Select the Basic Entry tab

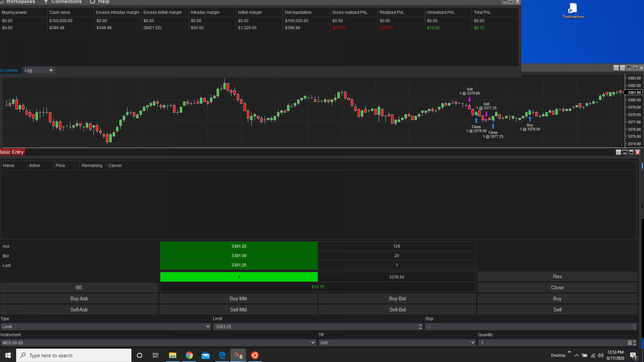pos(13,152)
